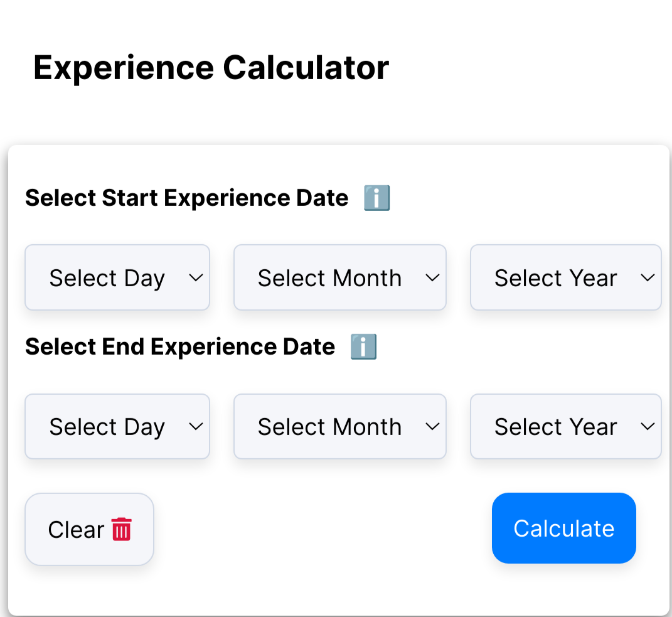Click the chevron on the end Select Day dropdown
Image resolution: width=672 pixels, height=617 pixels.
click(x=195, y=426)
